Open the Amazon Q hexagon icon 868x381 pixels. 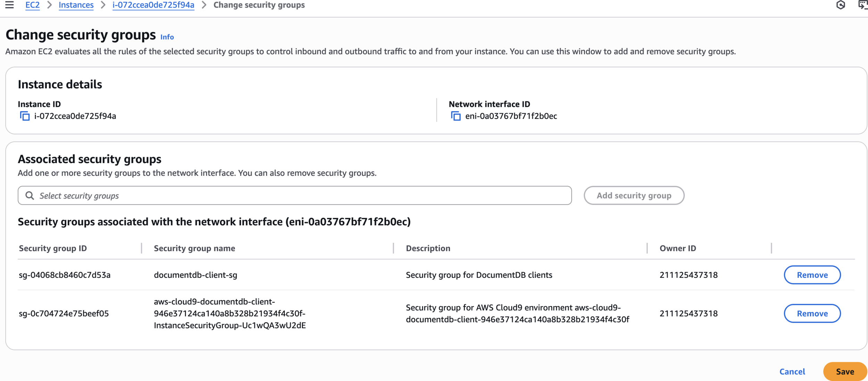841,5
